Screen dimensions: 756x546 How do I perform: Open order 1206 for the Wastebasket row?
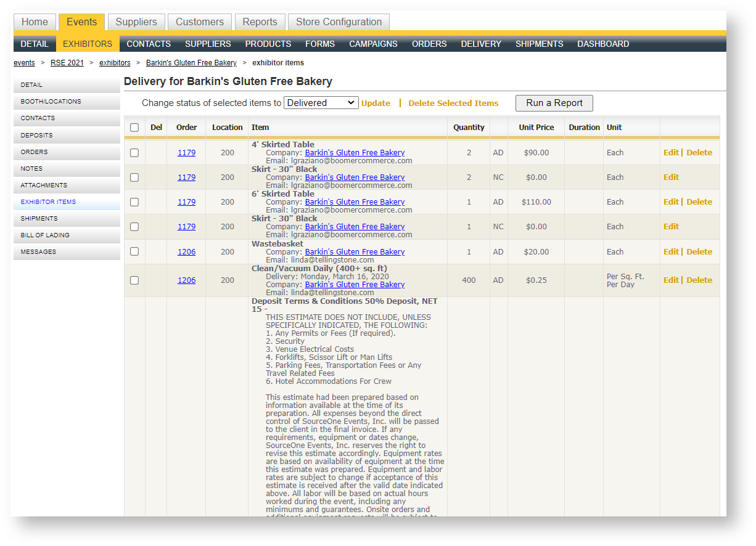[186, 251]
